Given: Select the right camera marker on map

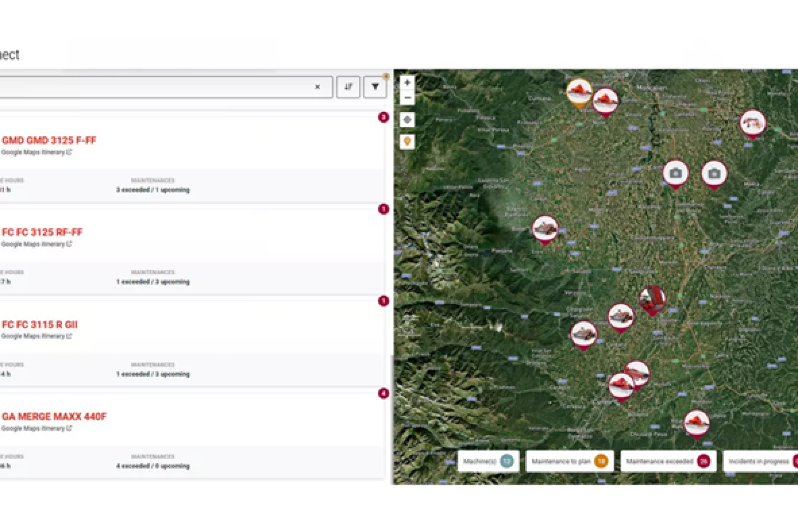Looking at the screenshot, I should pos(714,174).
